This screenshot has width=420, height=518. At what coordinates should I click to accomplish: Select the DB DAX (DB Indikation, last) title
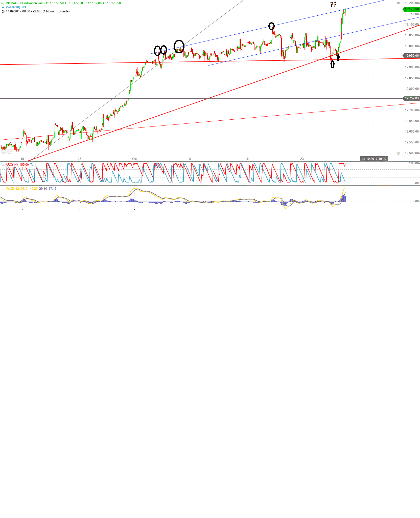click(25, 3)
